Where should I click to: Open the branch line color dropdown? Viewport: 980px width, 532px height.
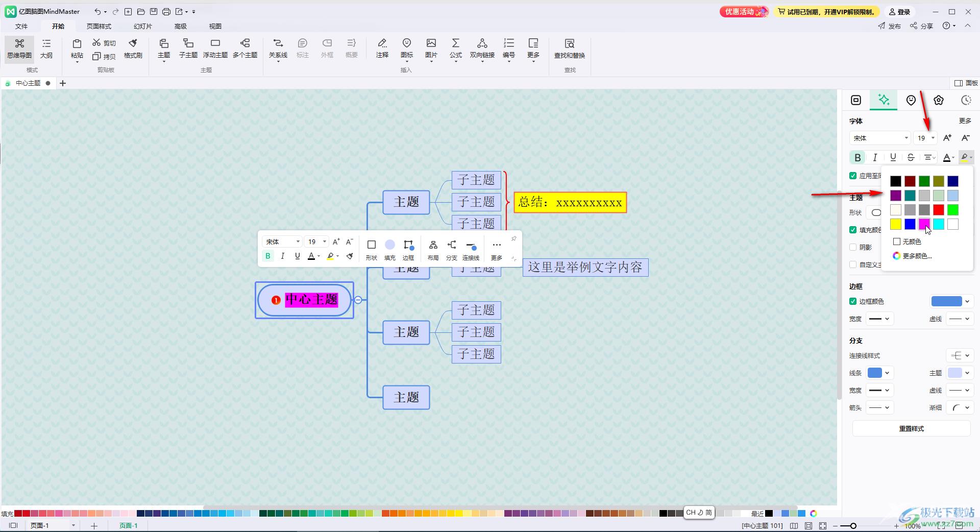click(879, 373)
